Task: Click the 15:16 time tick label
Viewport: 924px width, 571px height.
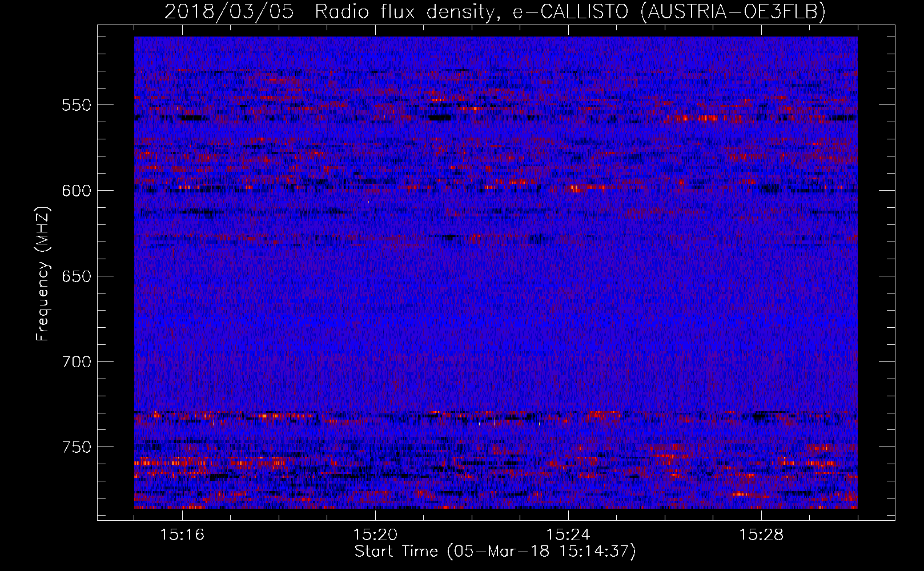Action: 182,535
